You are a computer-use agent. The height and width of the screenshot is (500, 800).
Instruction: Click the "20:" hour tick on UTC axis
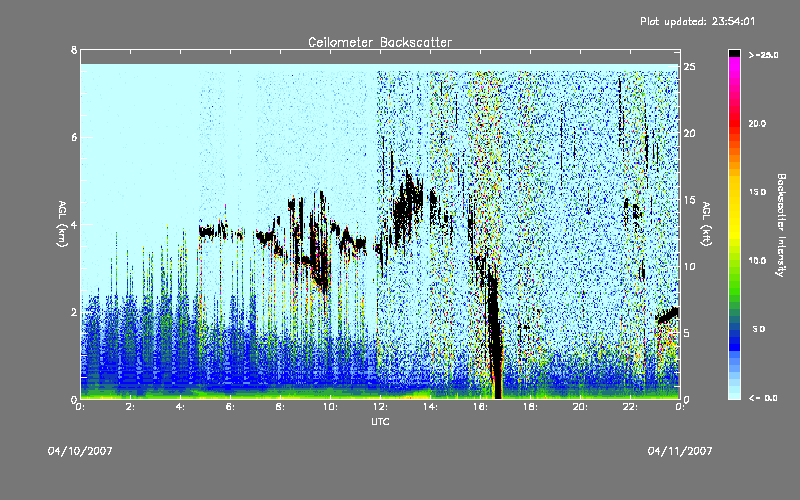[x=580, y=407]
